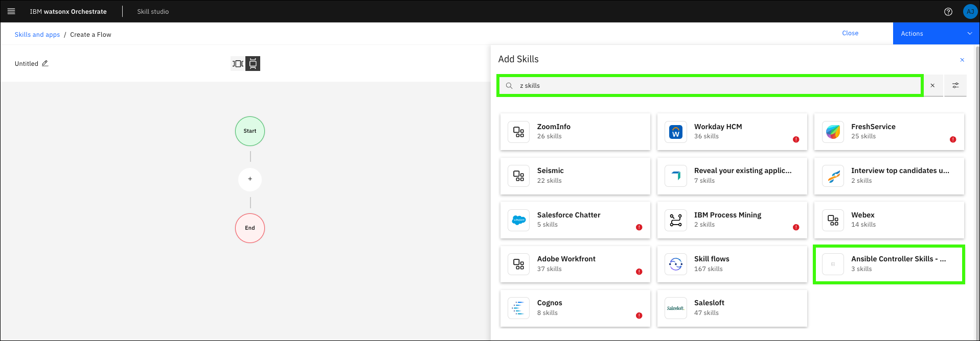The width and height of the screenshot is (980, 341).
Task: Switch to vertical flow layout view
Action: 253,64
